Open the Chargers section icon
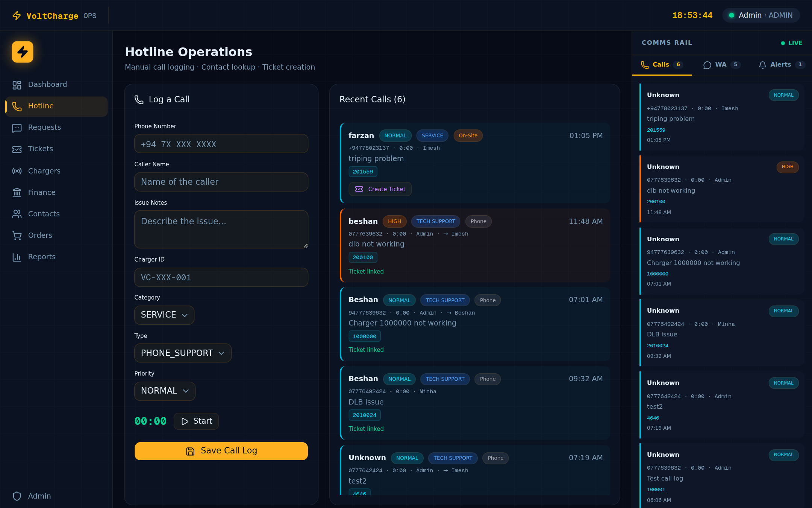The image size is (812, 508). (x=17, y=171)
